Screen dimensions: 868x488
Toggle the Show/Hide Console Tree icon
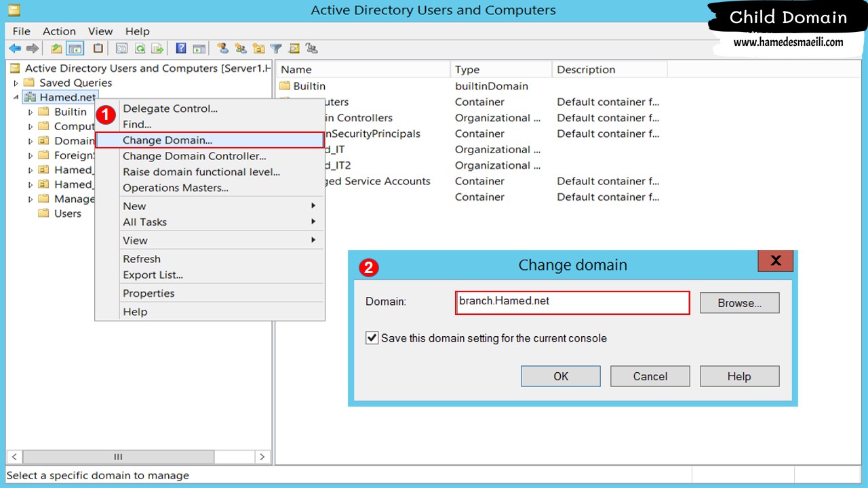pos(75,48)
